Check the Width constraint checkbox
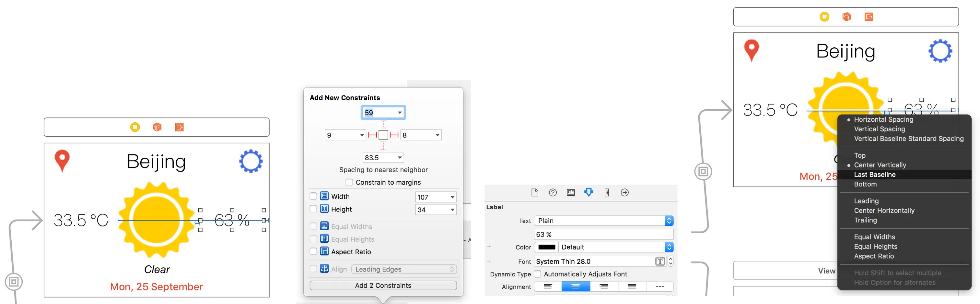This screenshot has height=304, width=980. tap(313, 196)
